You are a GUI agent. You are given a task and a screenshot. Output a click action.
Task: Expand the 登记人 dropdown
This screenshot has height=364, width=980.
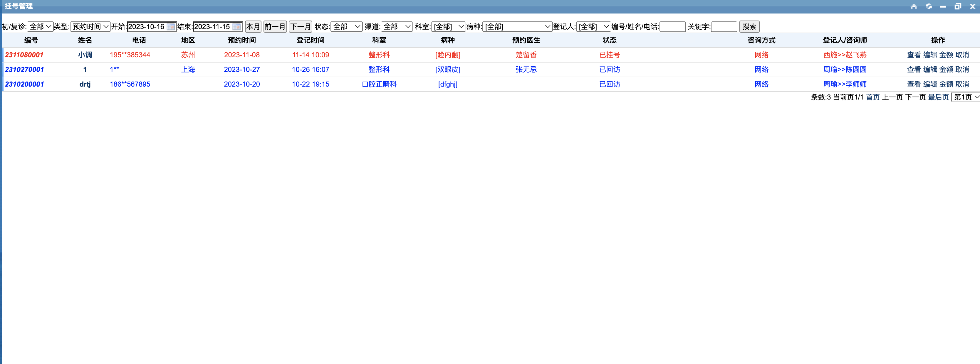[593, 27]
